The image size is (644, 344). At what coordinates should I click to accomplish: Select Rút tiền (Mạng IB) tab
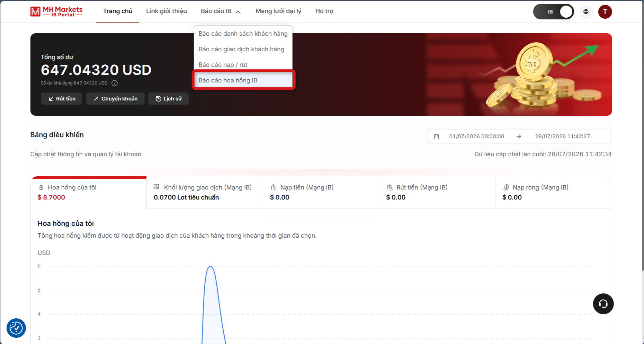(437, 193)
